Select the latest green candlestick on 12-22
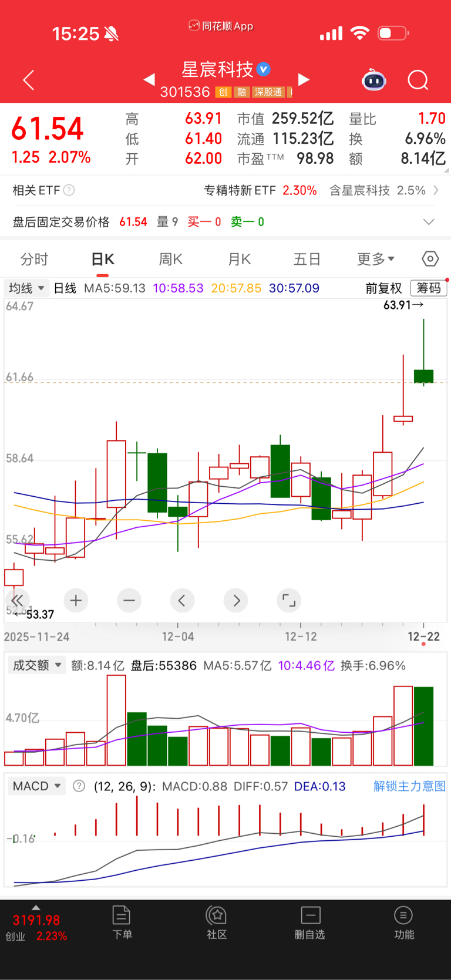This screenshot has height=980, width=451. point(423,376)
